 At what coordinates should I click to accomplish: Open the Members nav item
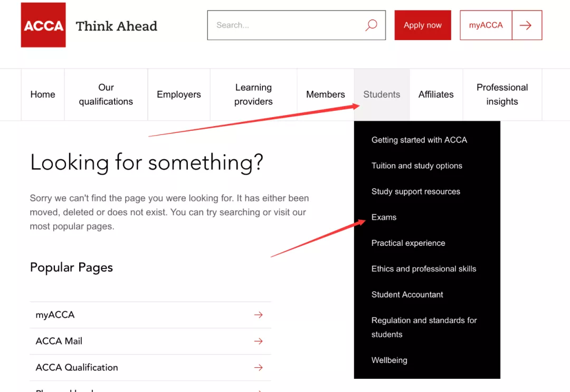tap(325, 94)
